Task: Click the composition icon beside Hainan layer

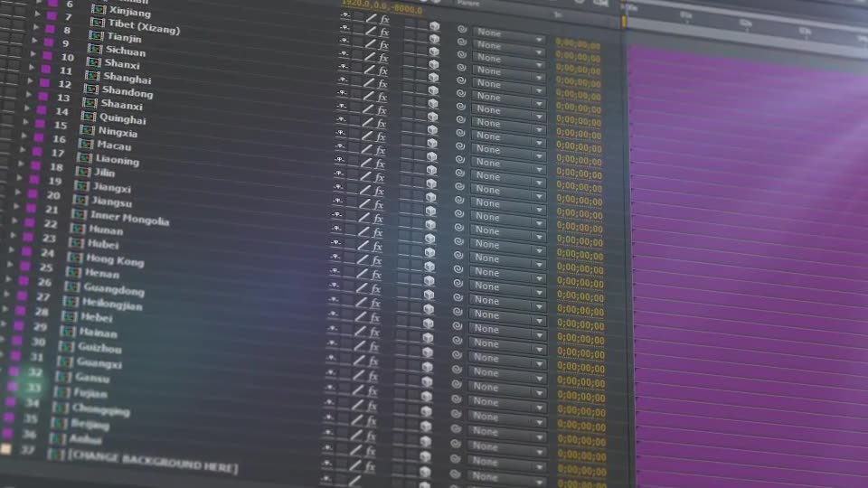Action: (x=68, y=332)
